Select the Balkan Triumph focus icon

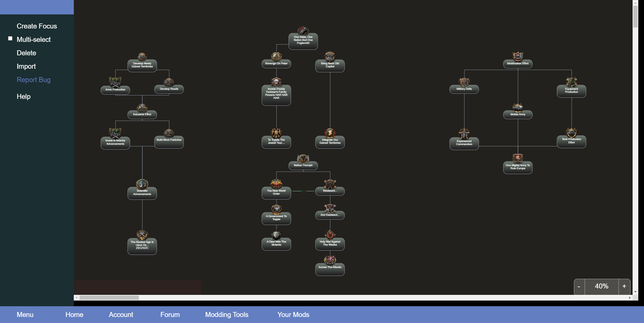coord(303,158)
